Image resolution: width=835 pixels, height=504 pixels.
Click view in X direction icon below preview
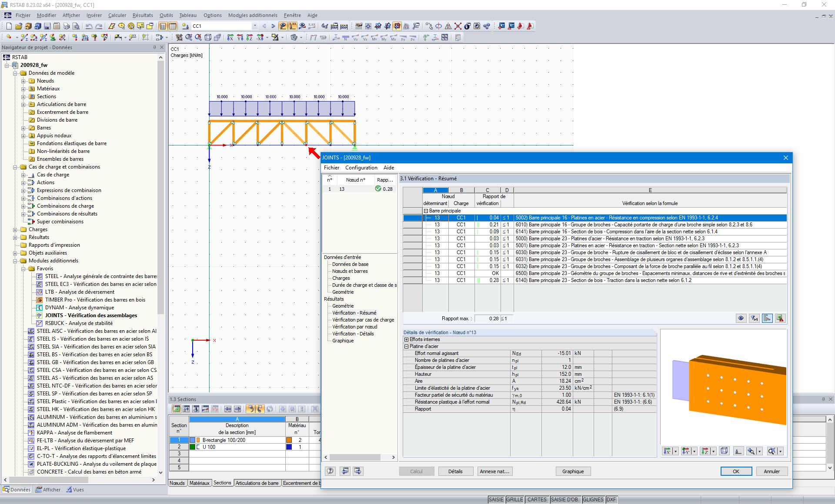(667, 451)
